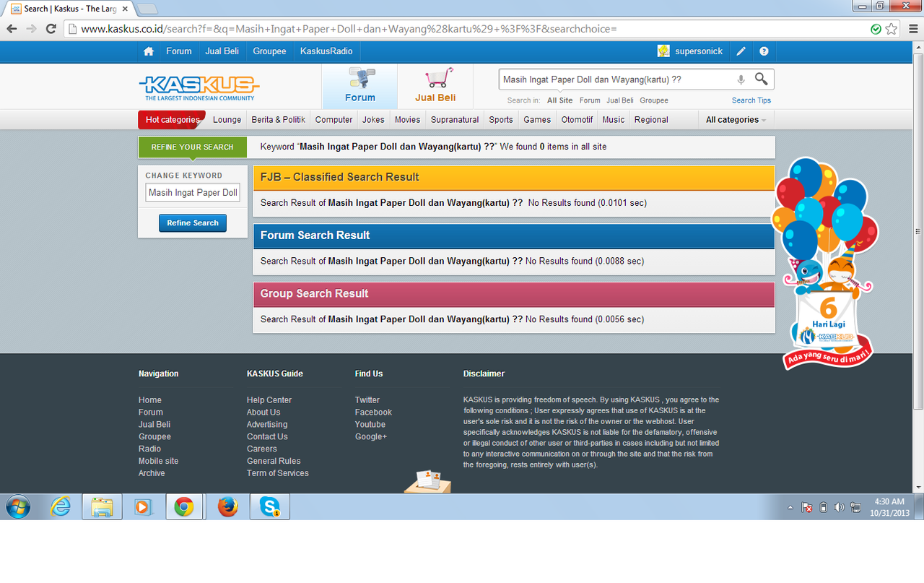Click the supersonick user avatar icon
This screenshot has width=924, height=583.
pos(663,51)
